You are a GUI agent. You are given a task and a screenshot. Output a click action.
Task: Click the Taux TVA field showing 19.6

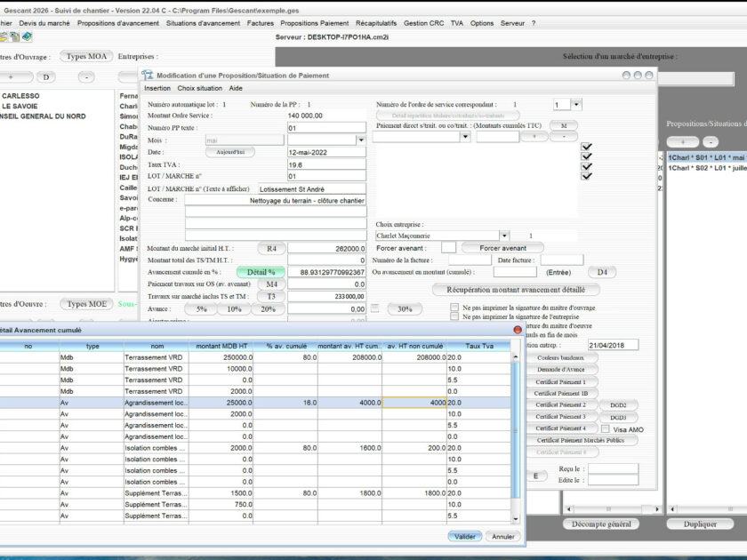pos(326,164)
